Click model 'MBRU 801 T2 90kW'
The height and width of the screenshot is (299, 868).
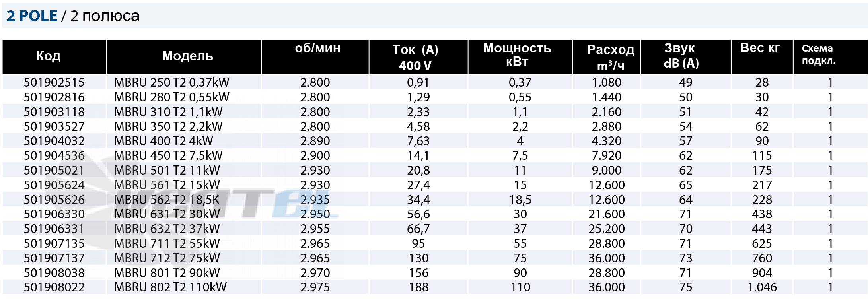[x=167, y=273]
